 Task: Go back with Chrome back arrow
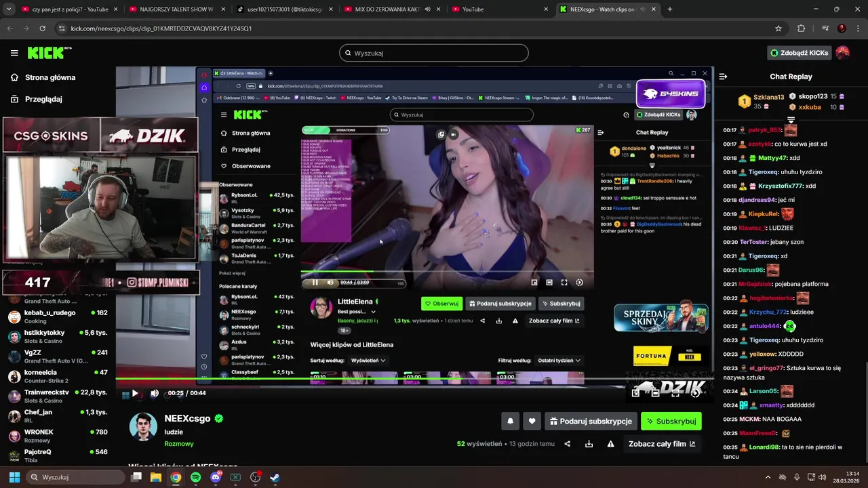(9, 28)
